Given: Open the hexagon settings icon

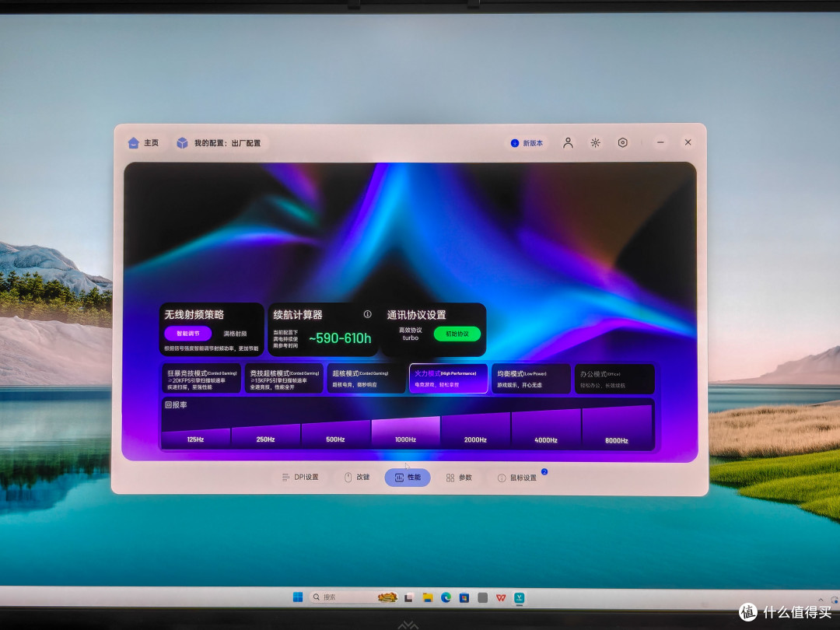Looking at the screenshot, I should 622,143.
